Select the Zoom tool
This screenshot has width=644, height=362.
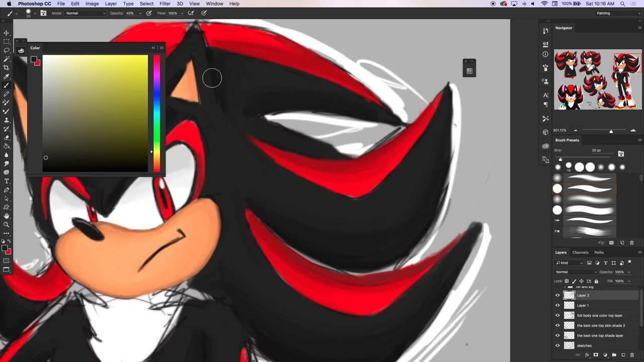tap(7, 225)
